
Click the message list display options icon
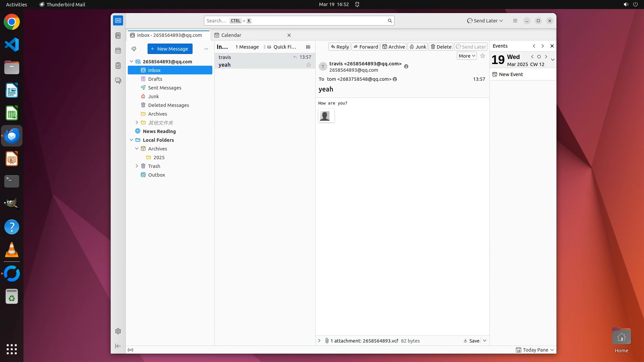[x=308, y=47]
